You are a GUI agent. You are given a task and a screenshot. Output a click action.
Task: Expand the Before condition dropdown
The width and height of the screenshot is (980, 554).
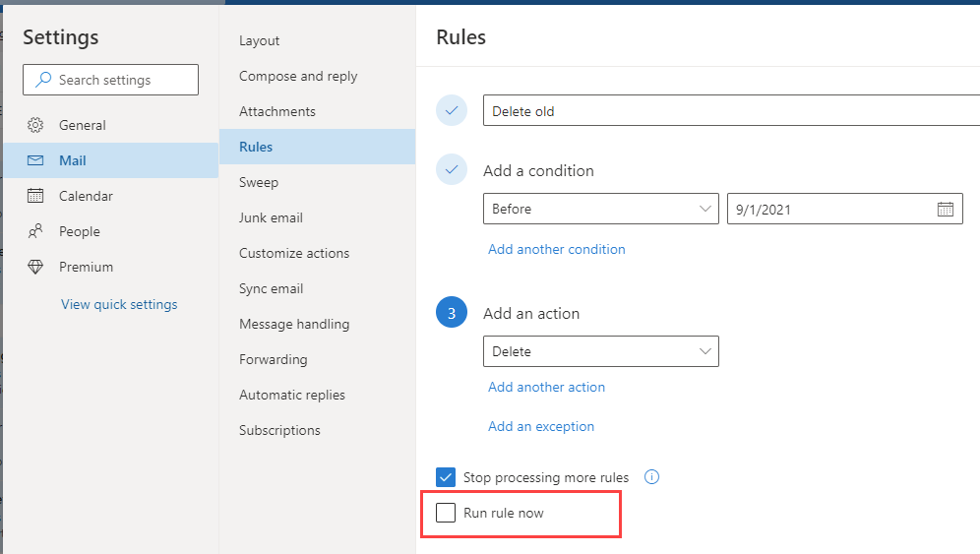click(600, 209)
